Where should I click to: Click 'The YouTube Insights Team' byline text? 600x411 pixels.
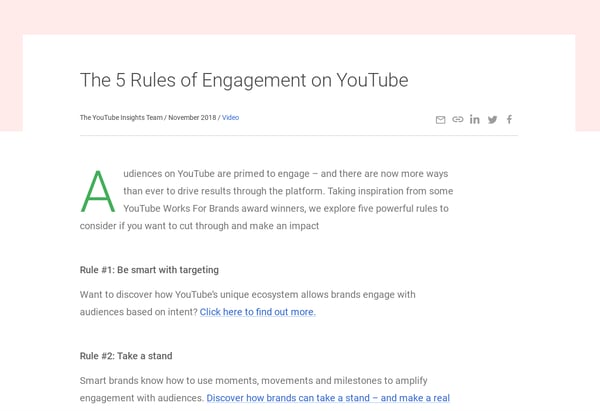[x=121, y=117]
